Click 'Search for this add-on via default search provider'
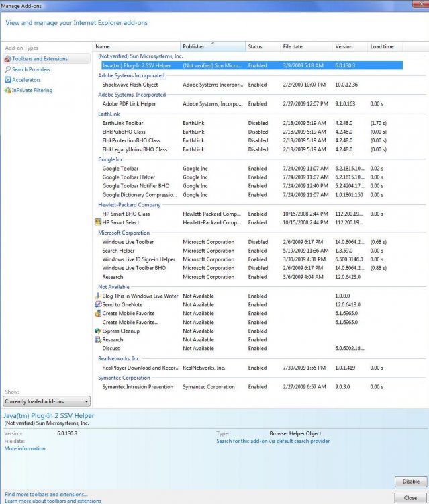Viewport: 429px width, 504px height. (273, 441)
